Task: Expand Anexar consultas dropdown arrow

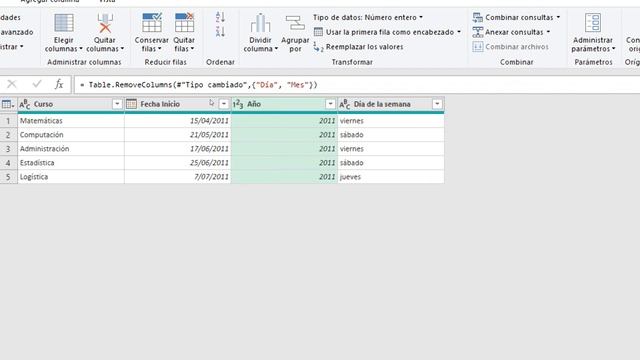Action: coord(548,32)
